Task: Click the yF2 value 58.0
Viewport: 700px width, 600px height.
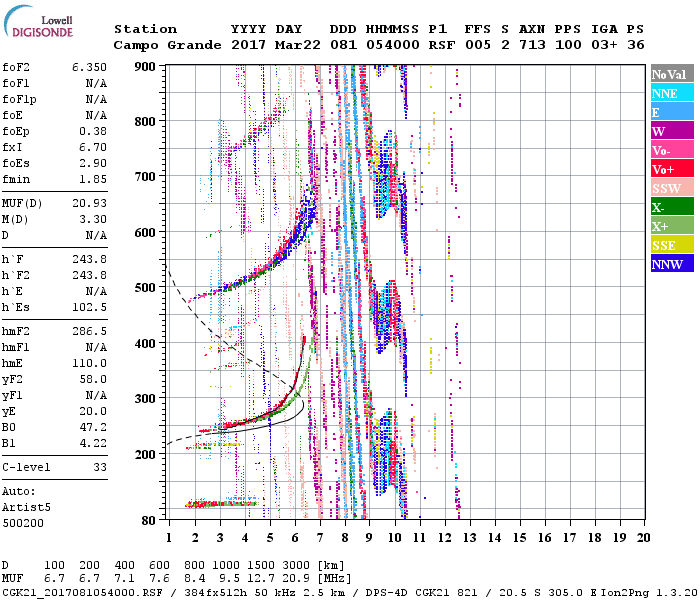Action: click(x=93, y=380)
